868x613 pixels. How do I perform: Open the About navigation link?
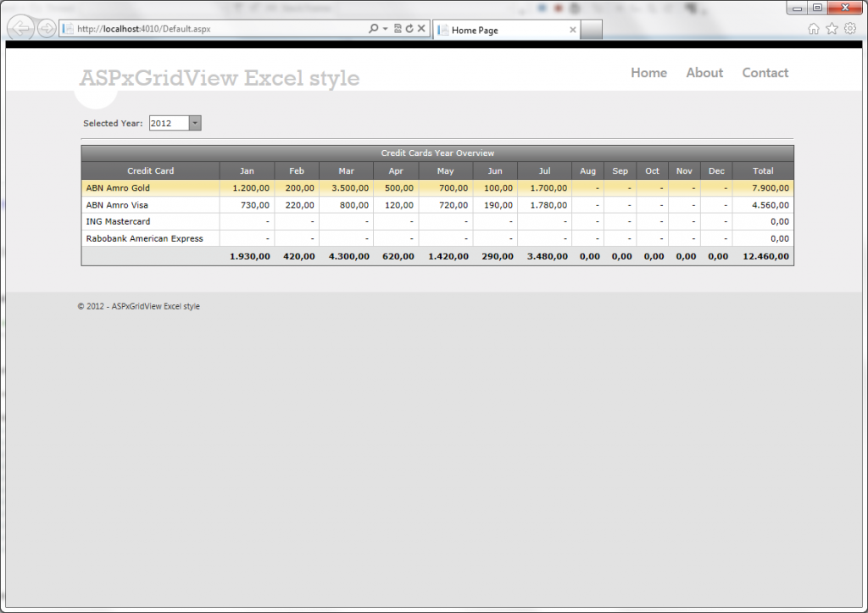pos(704,73)
